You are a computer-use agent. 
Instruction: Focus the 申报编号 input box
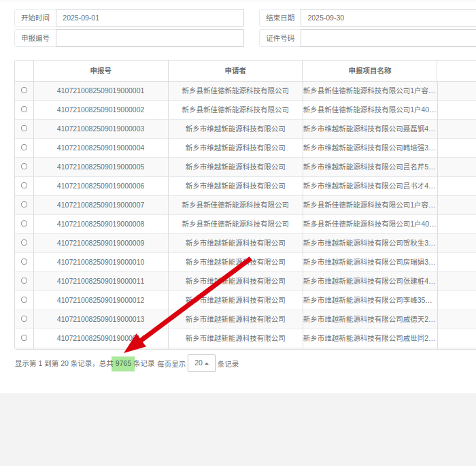(x=150, y=38)
